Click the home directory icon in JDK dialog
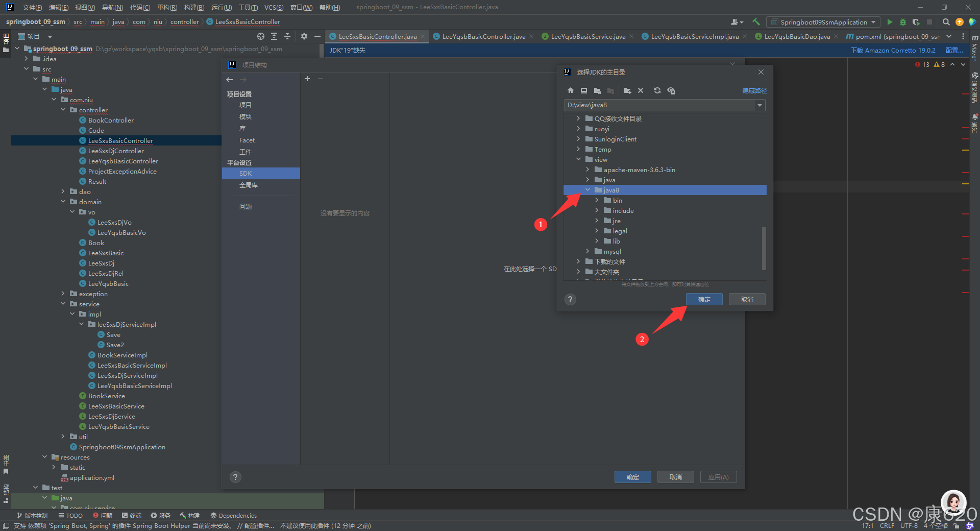The width and height of the screenshot is (980, 531). tap(570, 90)
